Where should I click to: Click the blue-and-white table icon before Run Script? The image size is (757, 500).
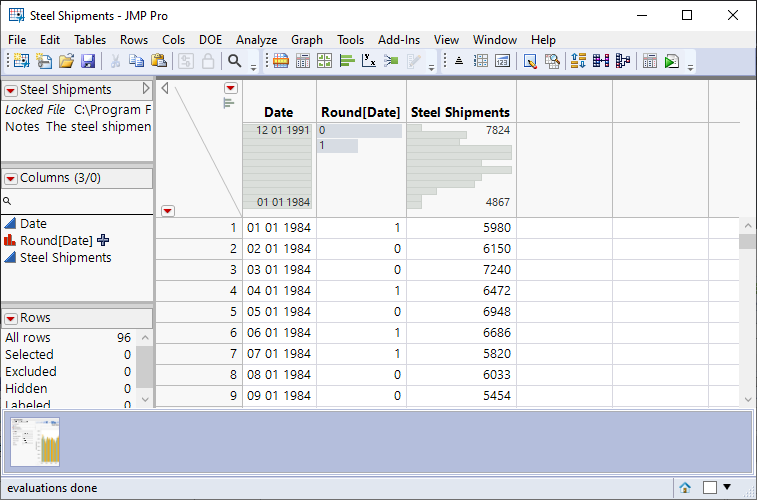coord(650,61)
